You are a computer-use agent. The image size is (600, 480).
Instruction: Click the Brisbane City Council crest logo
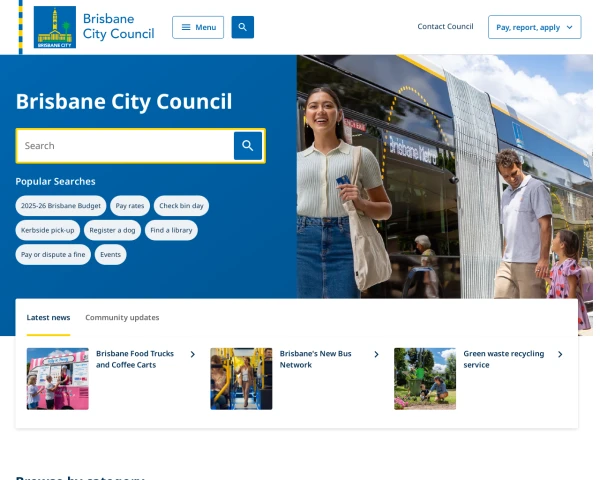(x=55, y=27)
